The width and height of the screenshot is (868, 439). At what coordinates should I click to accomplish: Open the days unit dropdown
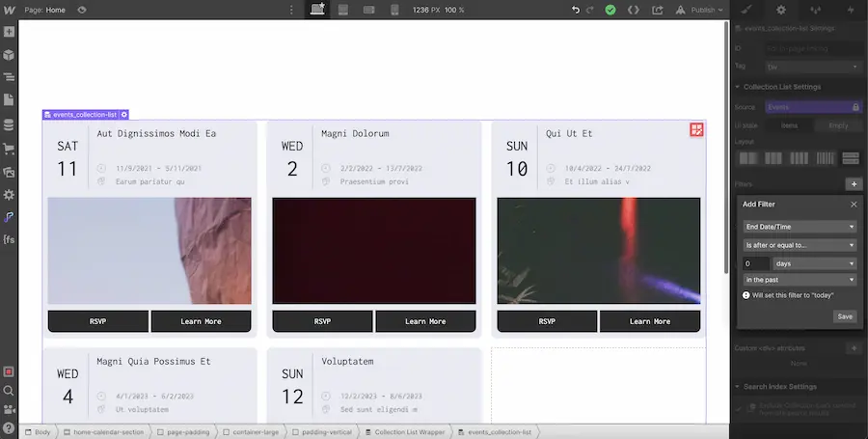click(814, 263)
